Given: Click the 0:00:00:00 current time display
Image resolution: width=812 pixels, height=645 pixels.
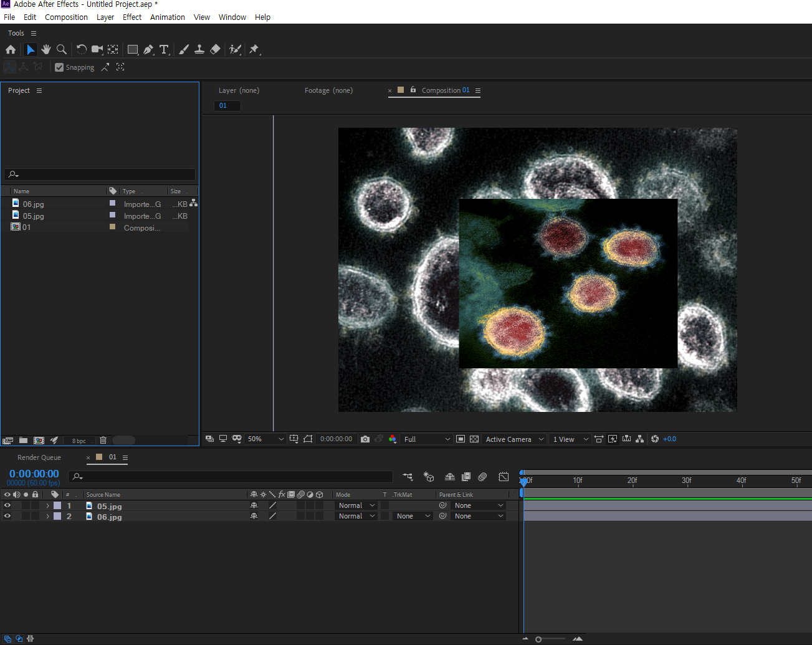Looking at the screenshot, I should (x=34, y=474).
